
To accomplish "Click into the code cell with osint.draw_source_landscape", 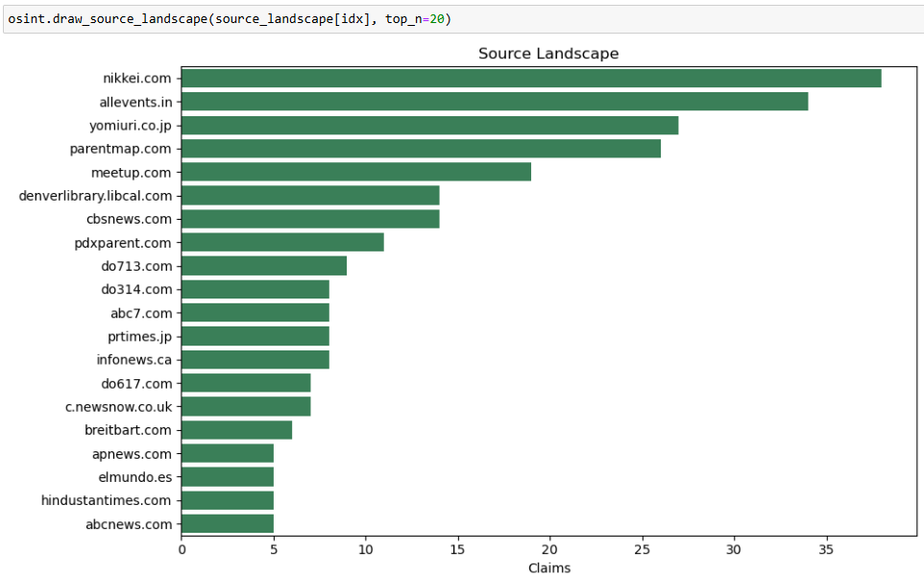I will [x=463, y=19].
